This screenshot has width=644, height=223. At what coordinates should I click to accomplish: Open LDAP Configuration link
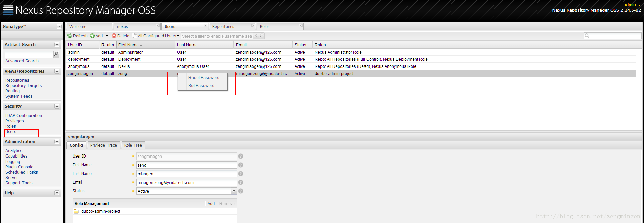pyautogui.click(x=24, y=116)
